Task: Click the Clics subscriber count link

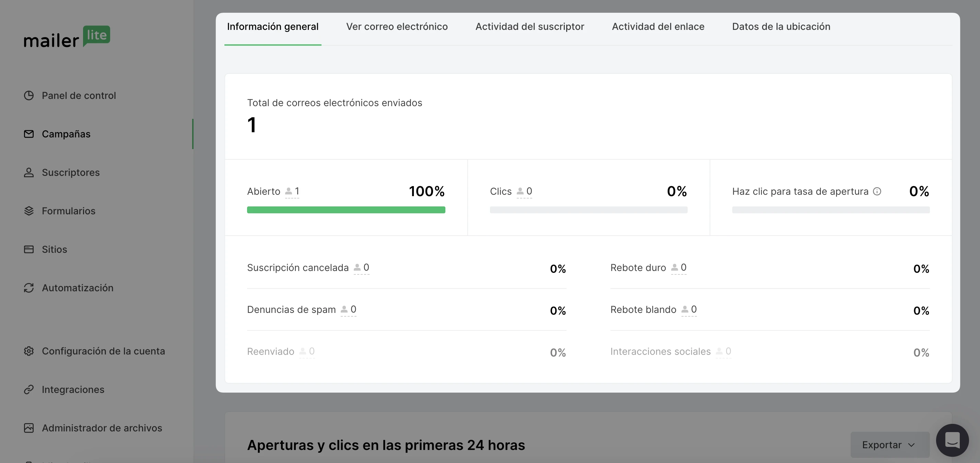Action: coord(524,192)
